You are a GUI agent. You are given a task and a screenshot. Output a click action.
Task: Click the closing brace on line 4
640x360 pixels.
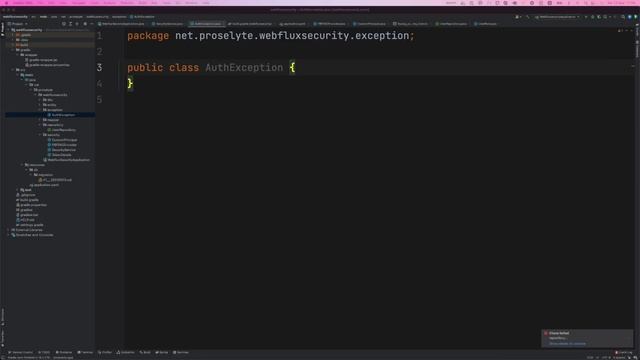pyautogui.click(x=130, y=83)
